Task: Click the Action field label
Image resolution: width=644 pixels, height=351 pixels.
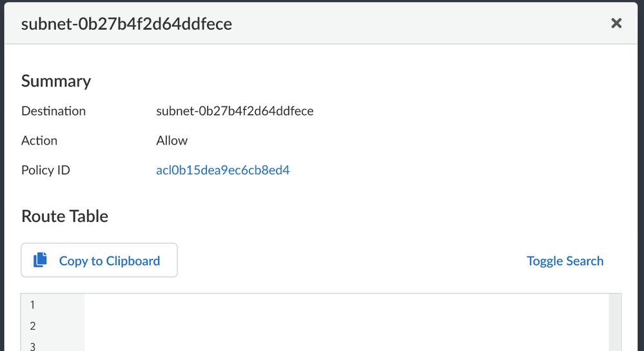Action: [x=39, y=141]
